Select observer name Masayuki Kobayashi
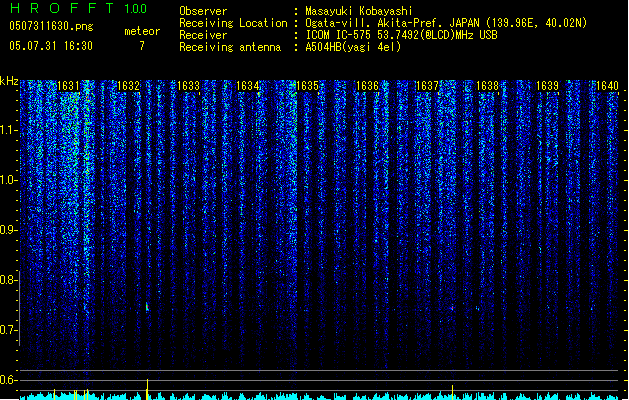Viewport: 629px width, 400px height. tap(359, 11)
